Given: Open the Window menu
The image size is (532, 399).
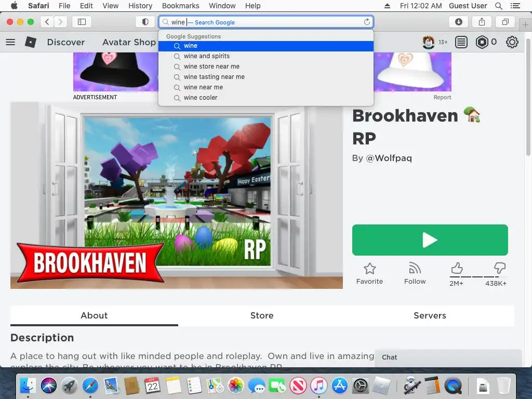Looking at the screenshot, I should (222, 6).
